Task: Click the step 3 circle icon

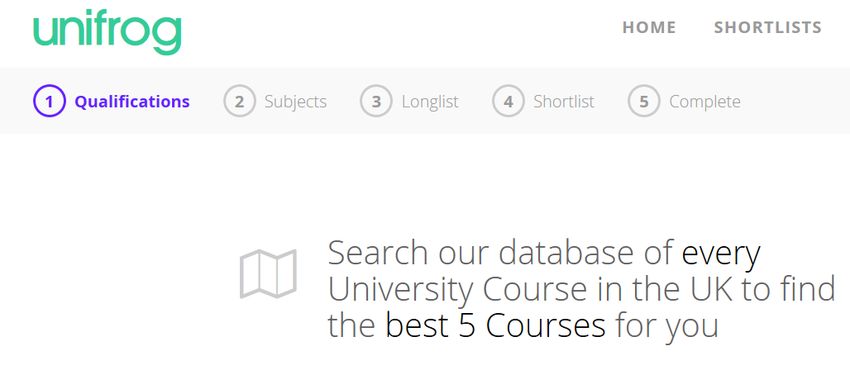Action: pyautogui.click(x=376, y=101)
